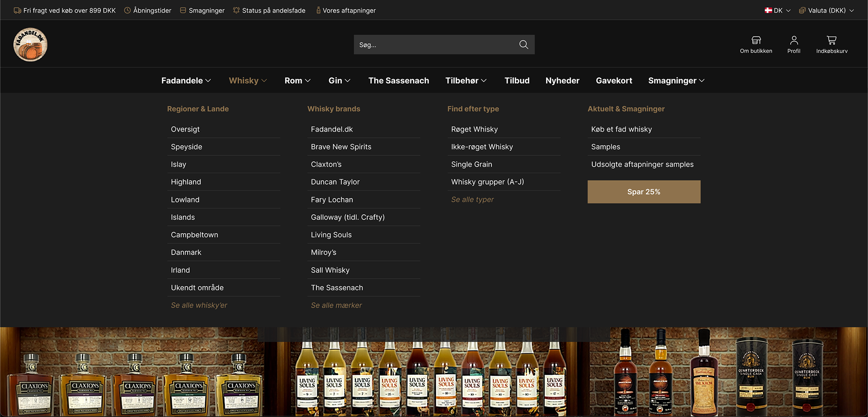The height and width of the screenshot is (417, 868).
Task: Select Danmark in region list
Action: coord(224,253)
